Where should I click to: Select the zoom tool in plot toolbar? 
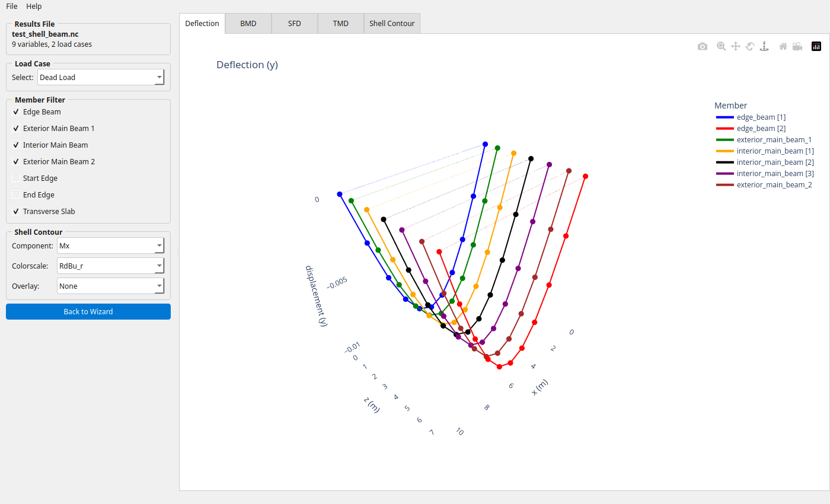pos(721,46)
